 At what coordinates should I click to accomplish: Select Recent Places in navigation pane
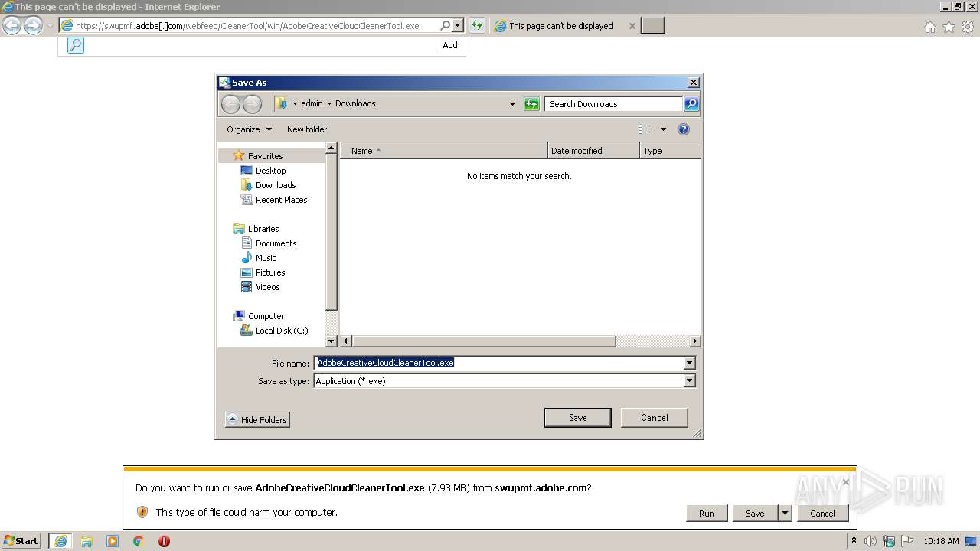[281, 200]
